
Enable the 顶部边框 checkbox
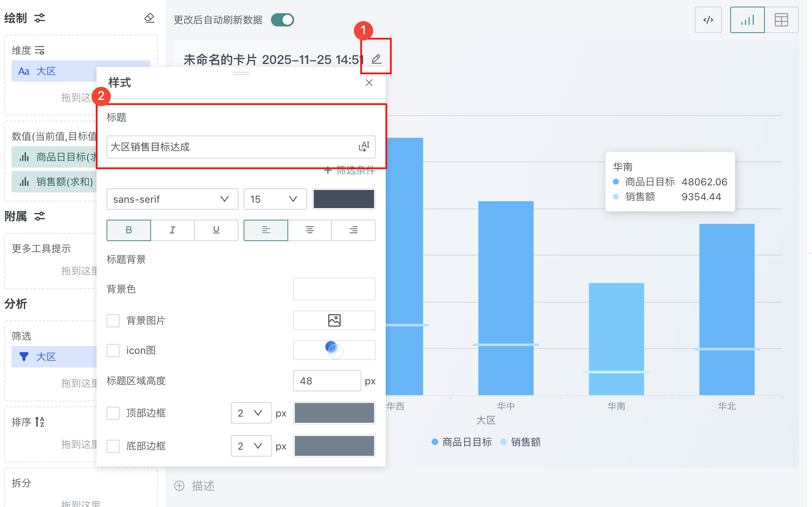click(x=113, y=413)
